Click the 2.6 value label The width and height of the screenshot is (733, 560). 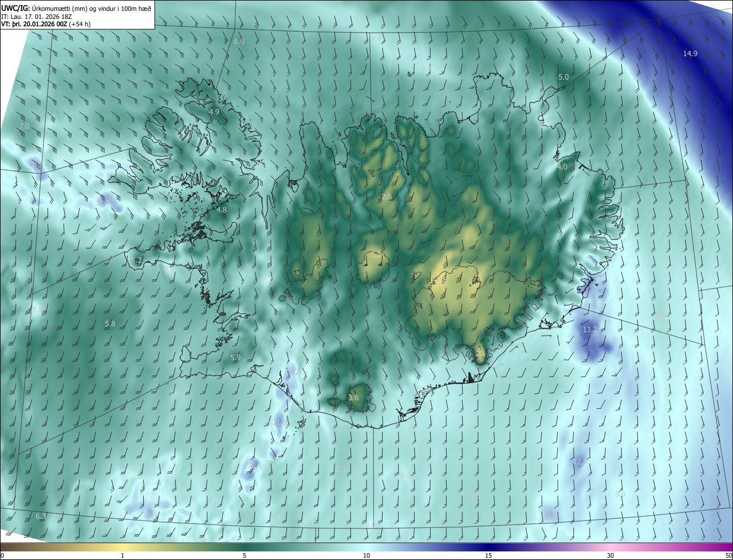click(387, 198)
